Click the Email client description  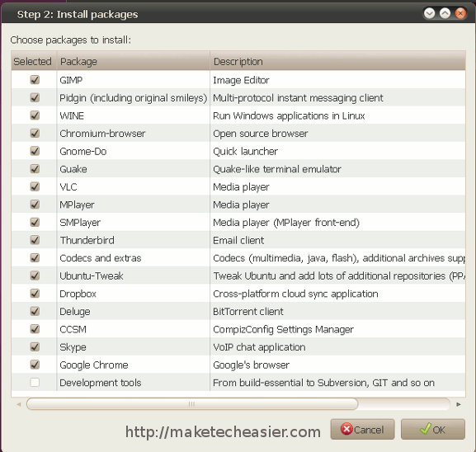coord(238,240)
